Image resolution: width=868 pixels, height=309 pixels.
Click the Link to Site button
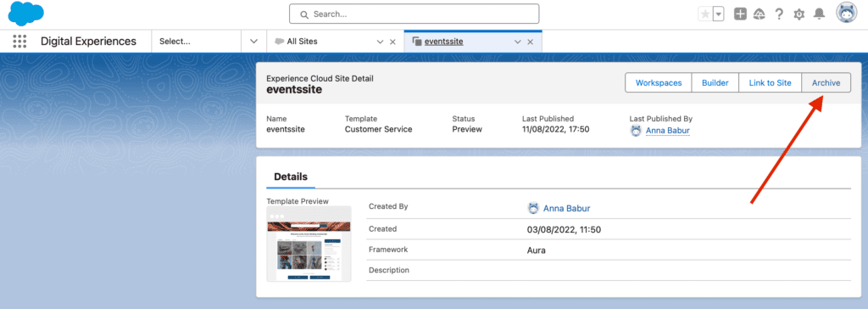pyautogui.click(x=770, y=82)
